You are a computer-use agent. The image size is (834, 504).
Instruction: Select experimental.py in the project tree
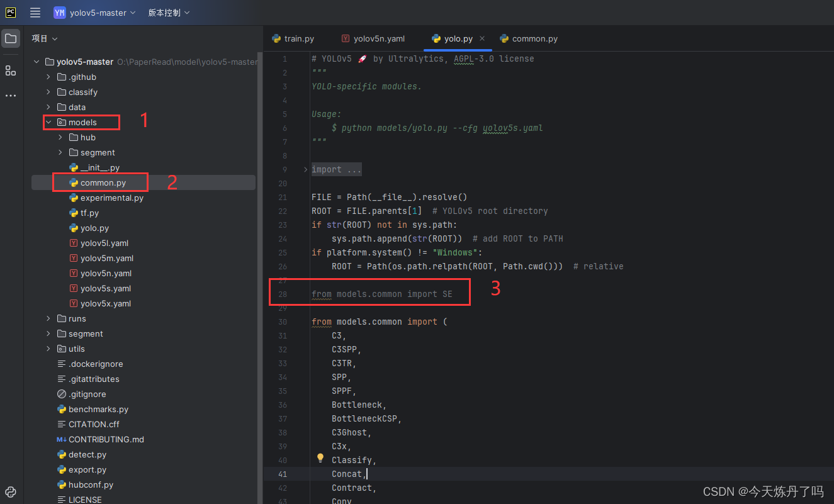coord(106,198)
